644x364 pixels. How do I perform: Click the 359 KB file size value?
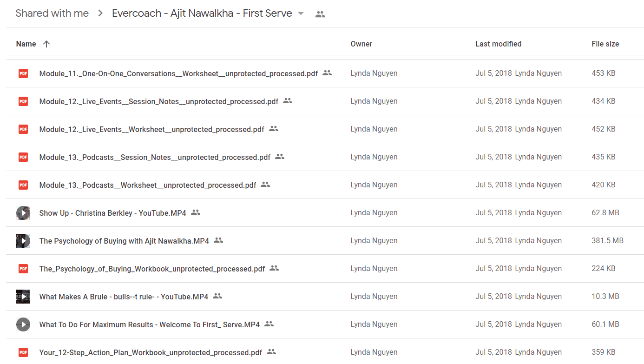[x=604, y=352]
